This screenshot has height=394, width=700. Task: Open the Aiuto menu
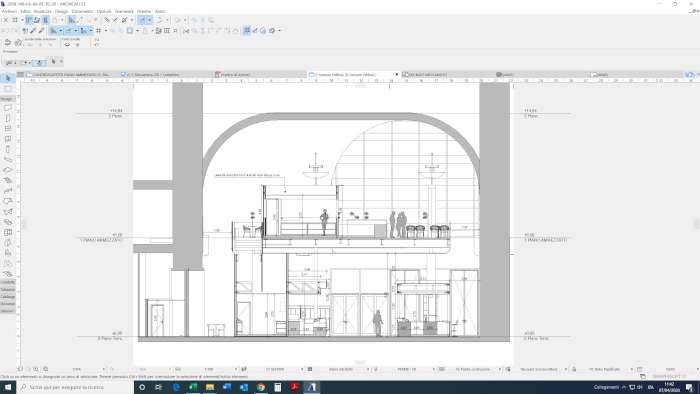(160, 11)
